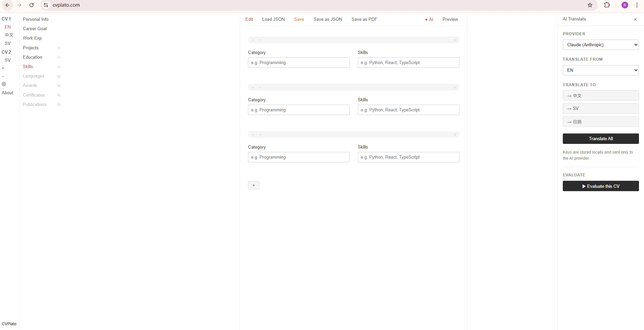The width and height of the screenshot is (644, 330).
Task: Click the bookmark star in the address bar
Action: pos(590,5)
